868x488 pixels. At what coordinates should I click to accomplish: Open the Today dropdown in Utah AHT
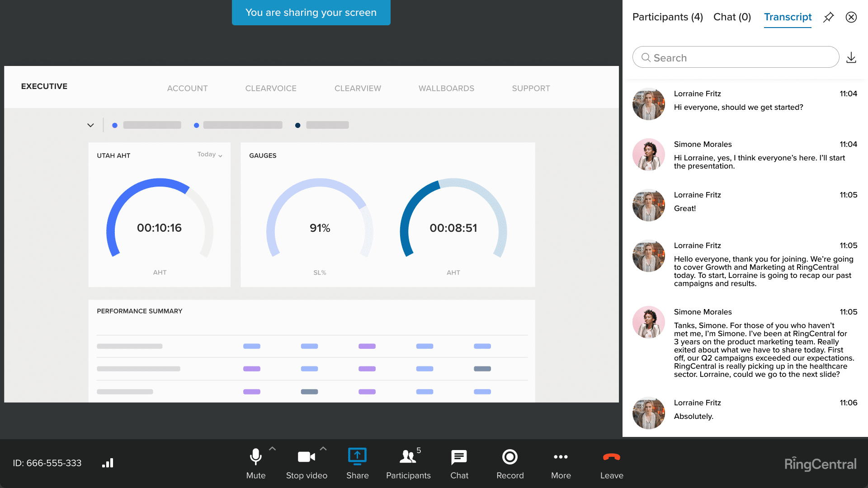tap(210, 155)
